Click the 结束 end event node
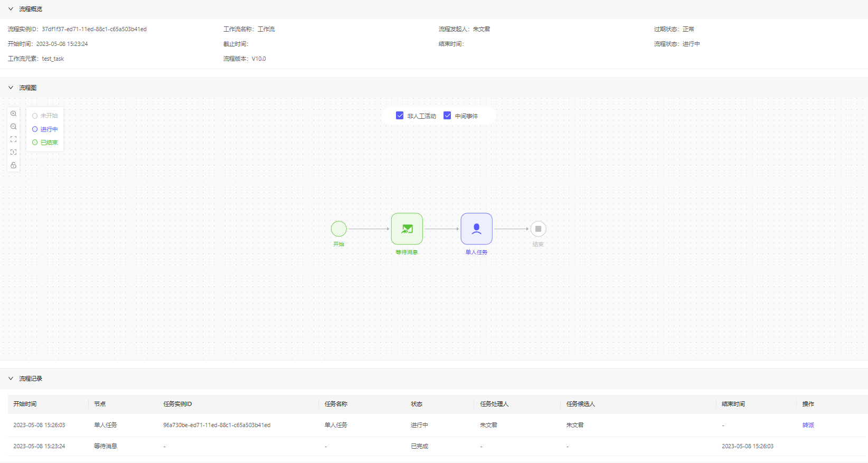 [x=538, y=229]
